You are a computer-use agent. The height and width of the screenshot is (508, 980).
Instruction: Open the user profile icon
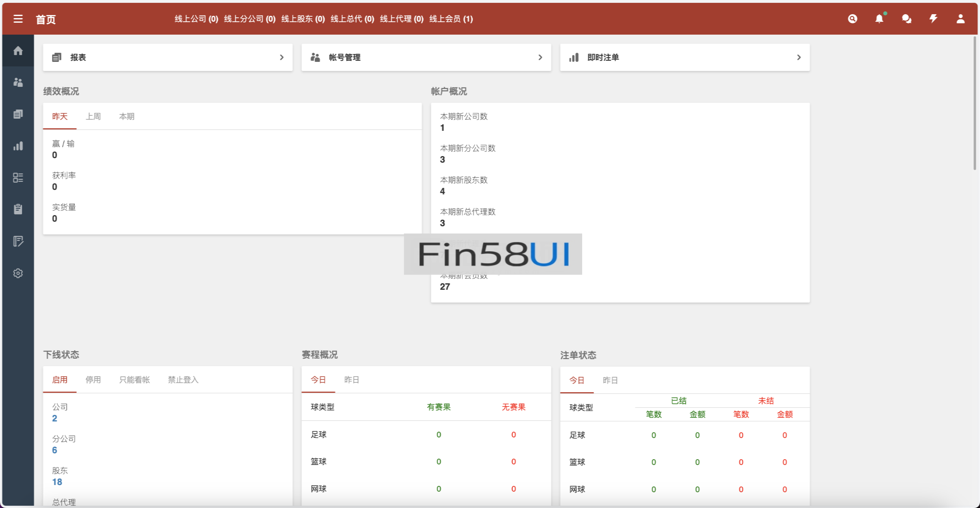click(x=960, y=19)
